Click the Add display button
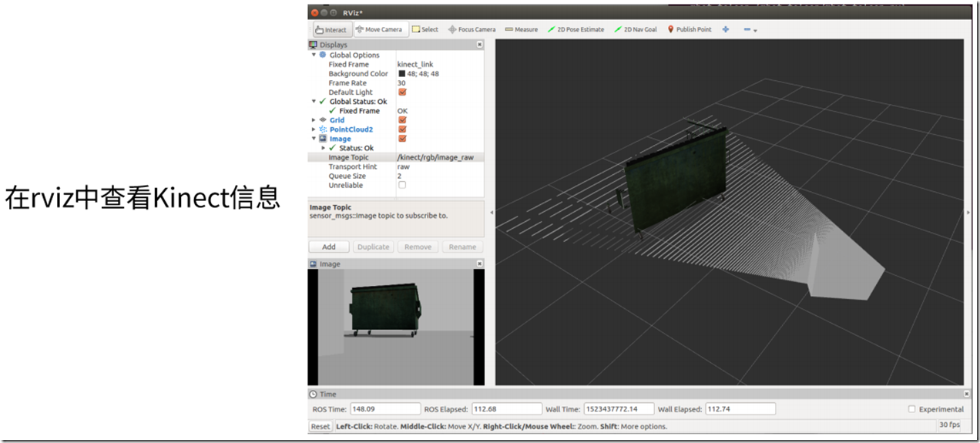Image resolution: width=980 pixels, height=443 pixels. point(329,247)
